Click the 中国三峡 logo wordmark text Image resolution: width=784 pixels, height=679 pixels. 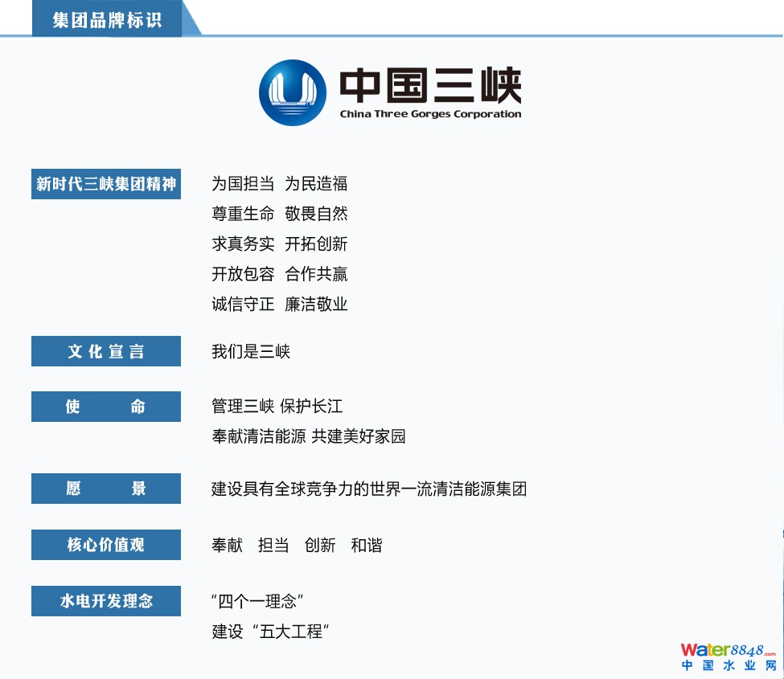430,86
